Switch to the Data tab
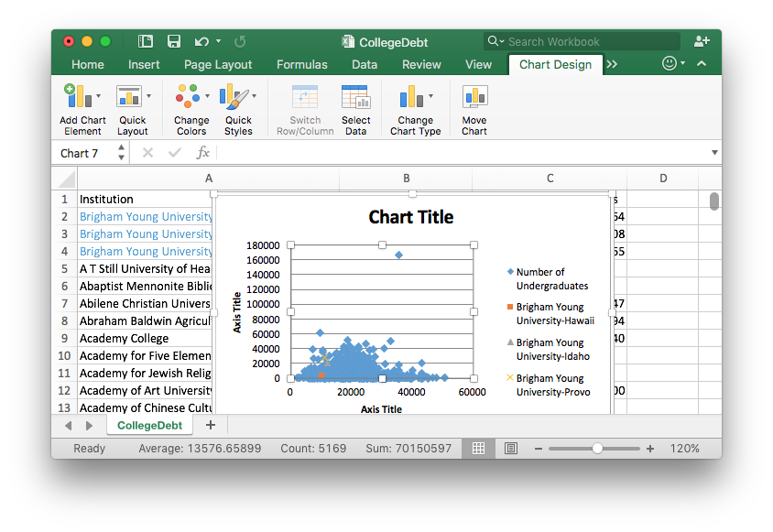 click(365, 65)
